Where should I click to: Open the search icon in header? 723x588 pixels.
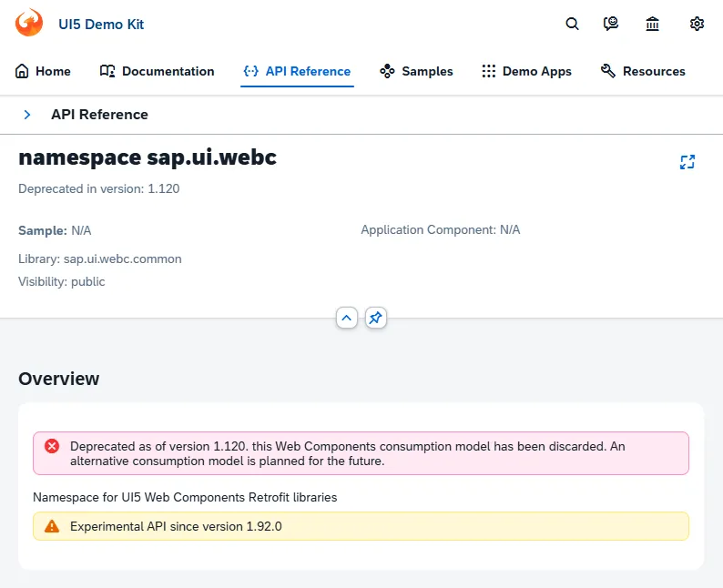(x=572, y=24)
